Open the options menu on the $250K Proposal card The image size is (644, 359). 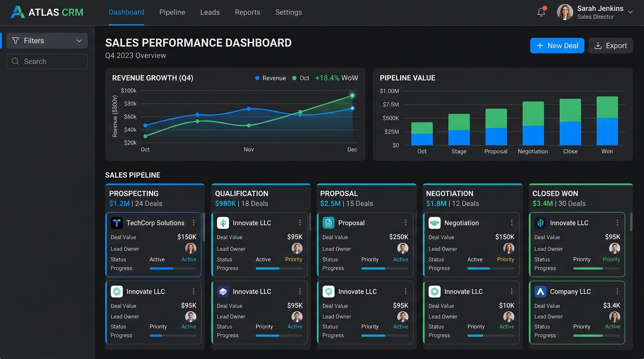pyautogui.click(x=406, y=223)
